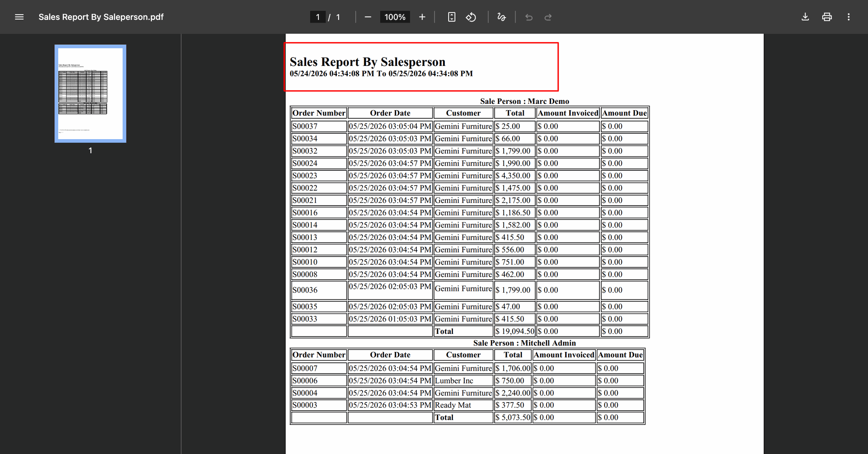
Task: Click order number S00037
Action: [305, 126]
